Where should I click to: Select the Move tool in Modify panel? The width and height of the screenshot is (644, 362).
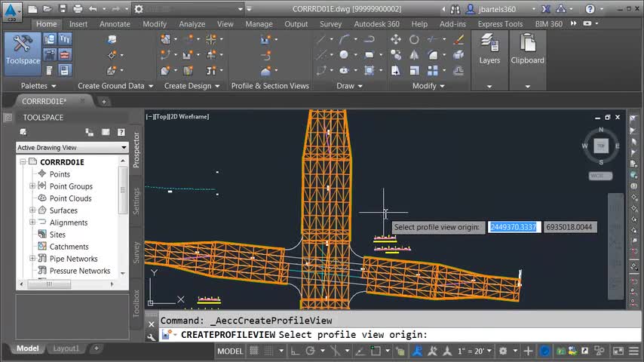pyautogui.click(x=396, y=39)
